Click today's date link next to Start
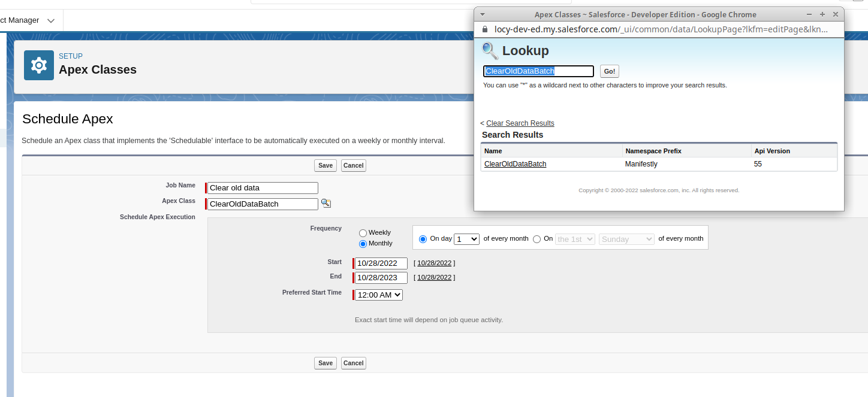 pyautogui.click(x=435, y=263)
